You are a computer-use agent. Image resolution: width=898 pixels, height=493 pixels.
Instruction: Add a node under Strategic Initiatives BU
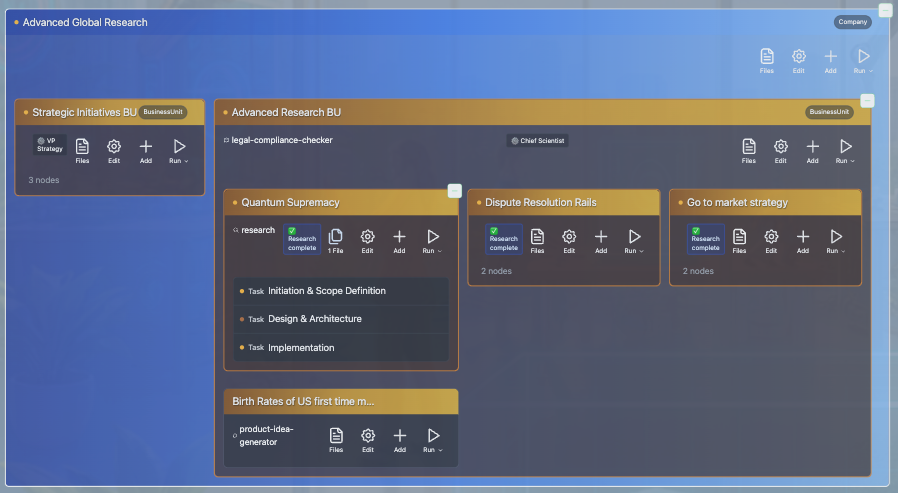(146, 151)
